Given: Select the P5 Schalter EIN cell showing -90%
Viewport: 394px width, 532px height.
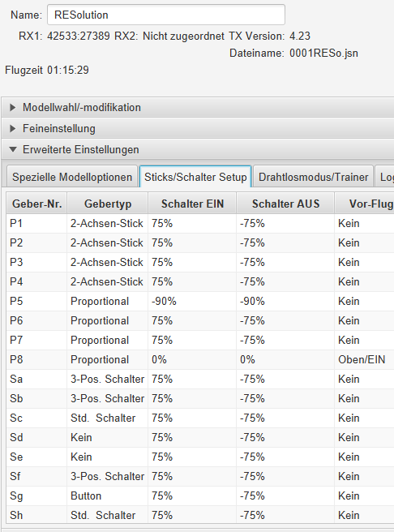Looking at the screenshot, I should (x=192, y=302).
